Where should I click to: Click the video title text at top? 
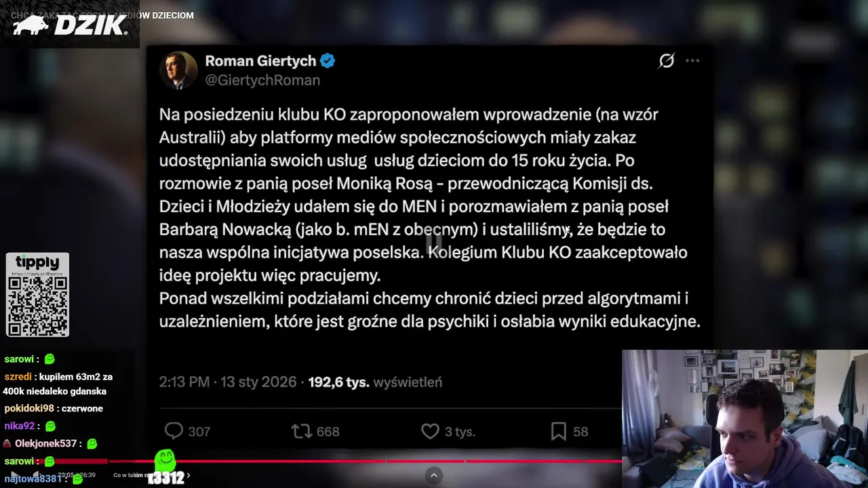[102, 15]
